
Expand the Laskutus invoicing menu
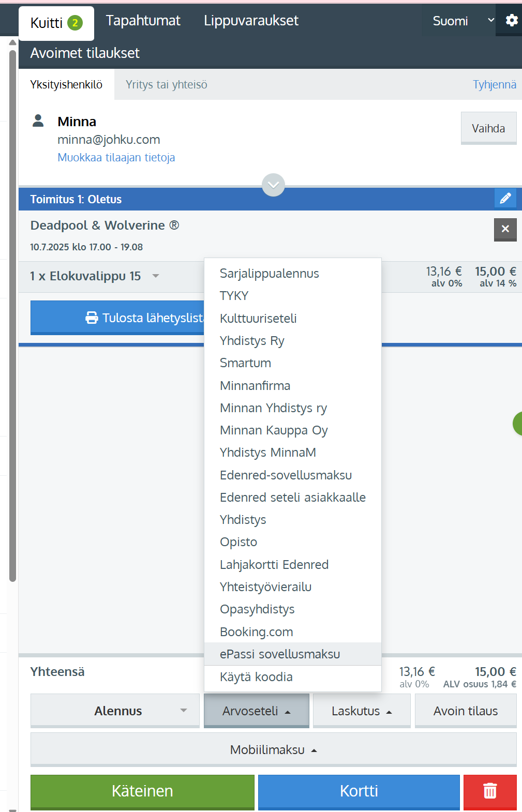click(361, 711)
